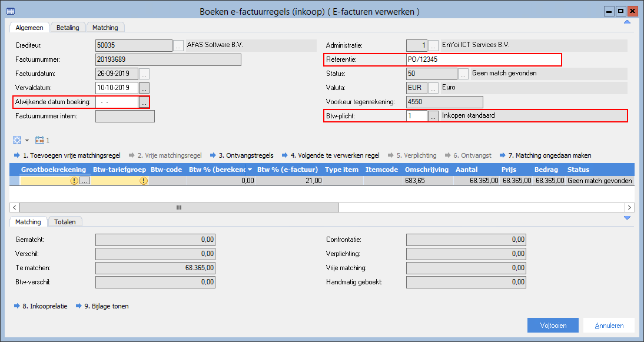The image size is (644, 342).
Task: Click the '21,00' Btw % e-factuur cell
Action: 288,181
